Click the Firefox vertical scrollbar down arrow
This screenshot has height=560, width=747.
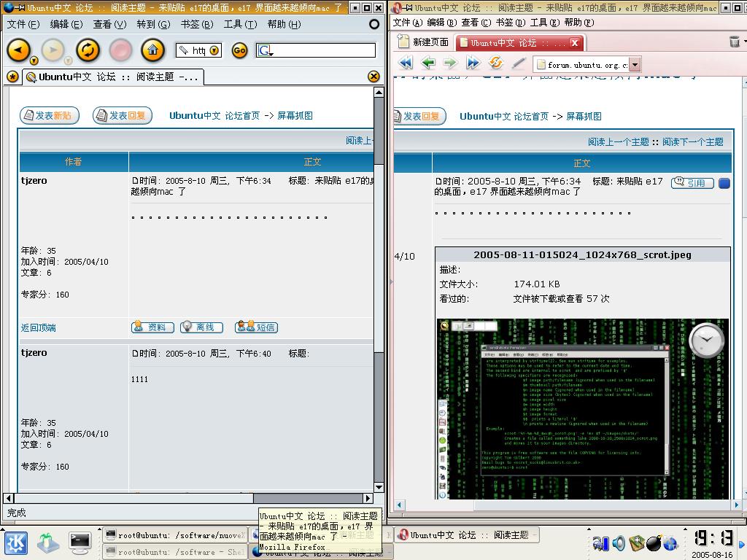(379, 487)
